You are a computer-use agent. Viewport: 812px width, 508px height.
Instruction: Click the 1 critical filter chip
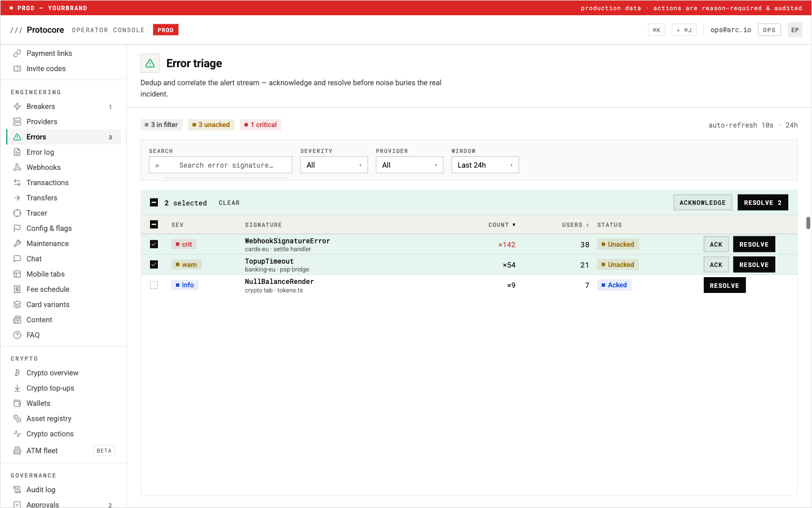pos(261,125)
